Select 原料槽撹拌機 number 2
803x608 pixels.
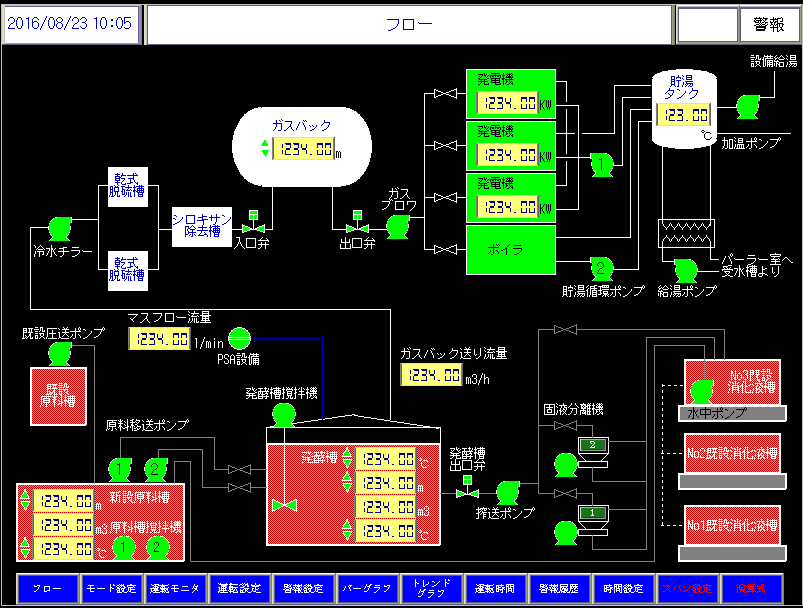coord(158,548)
